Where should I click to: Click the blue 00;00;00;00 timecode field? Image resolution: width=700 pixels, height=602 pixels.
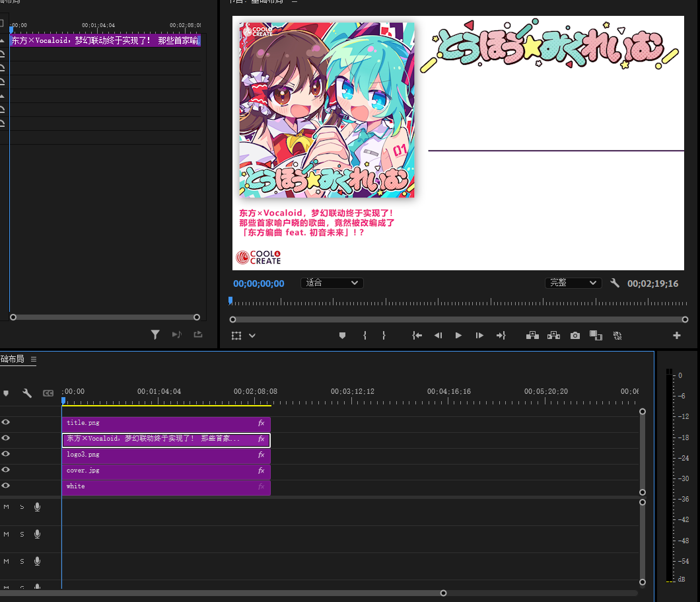click(x=259, y=283)
